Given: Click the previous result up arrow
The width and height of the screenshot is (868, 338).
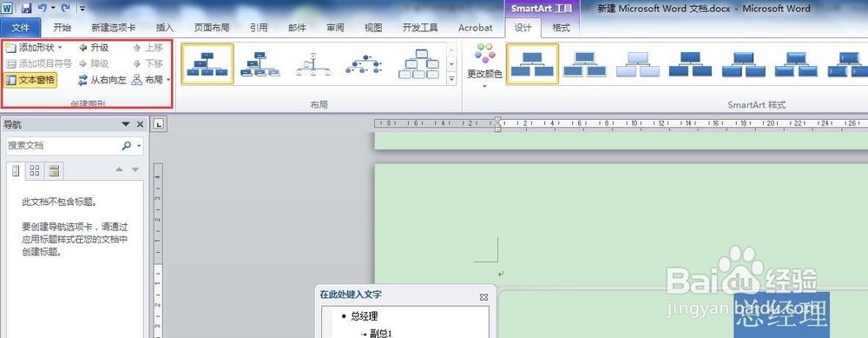Looking at the screenshot, I should 119,169.
